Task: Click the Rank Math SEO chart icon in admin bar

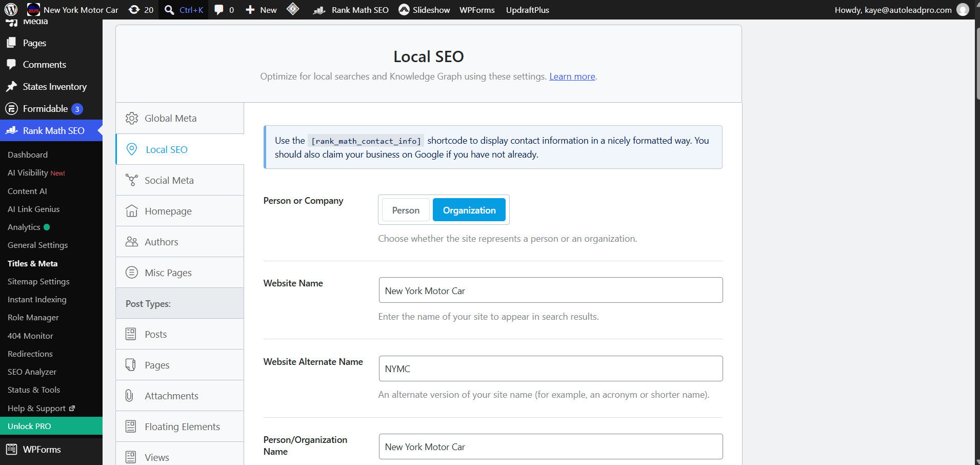Action: [319, 10]
